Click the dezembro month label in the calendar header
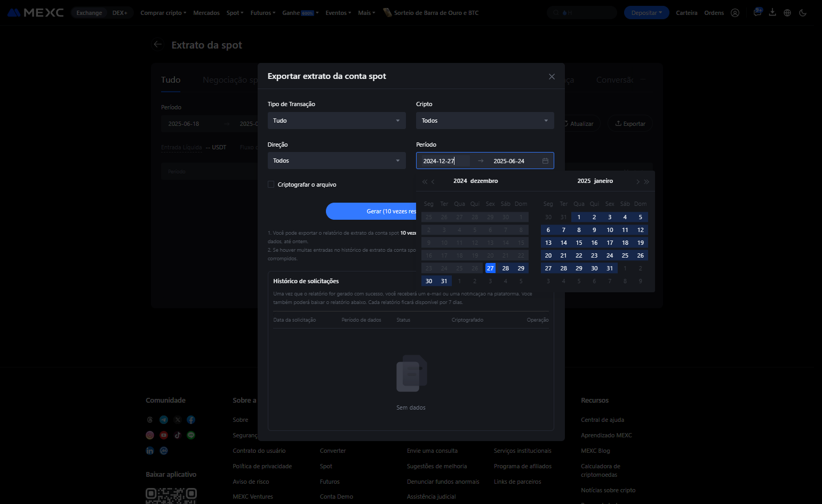Image resolution: width=822 pixels, height=504 pixels. click(484, 181)
